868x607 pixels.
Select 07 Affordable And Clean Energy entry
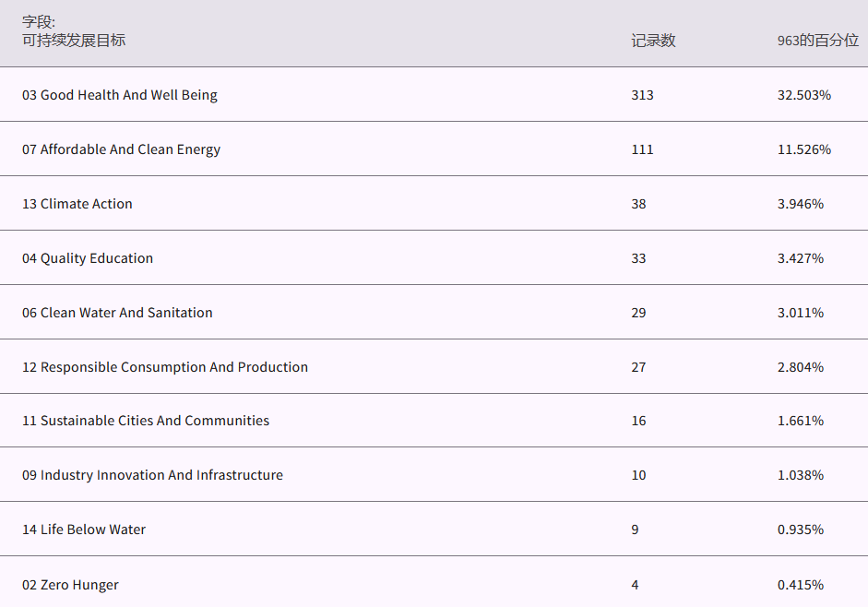pyautogui.click(x=121, y=149)
